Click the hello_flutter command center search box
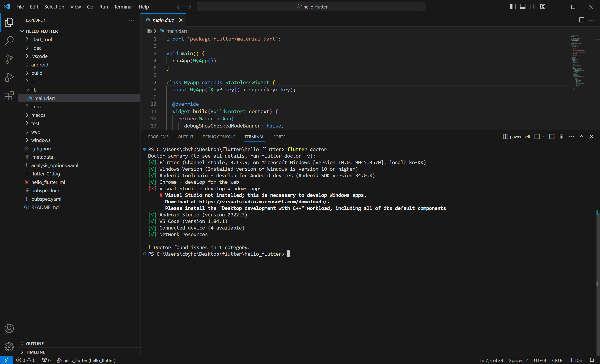This screenshot has height=364, width=600. (x=311, y=7)
